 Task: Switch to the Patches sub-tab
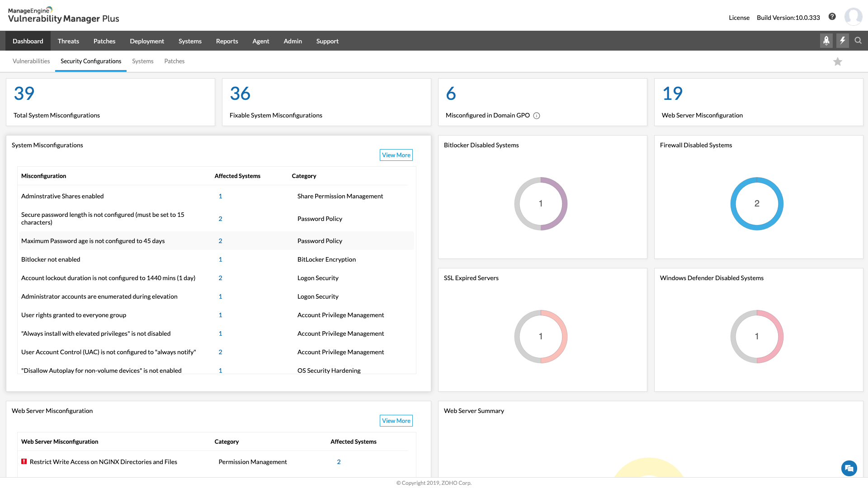click(x=174, y=61)
